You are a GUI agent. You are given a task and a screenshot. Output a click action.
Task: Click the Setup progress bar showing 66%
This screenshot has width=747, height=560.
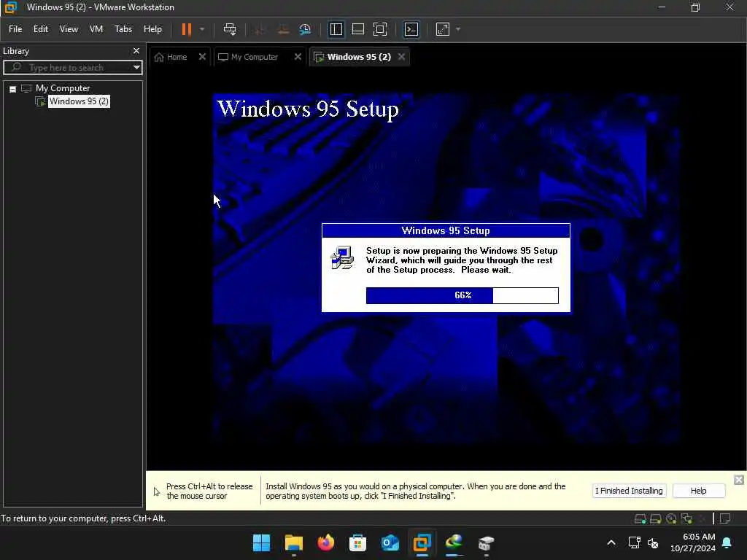click(462, 295)
